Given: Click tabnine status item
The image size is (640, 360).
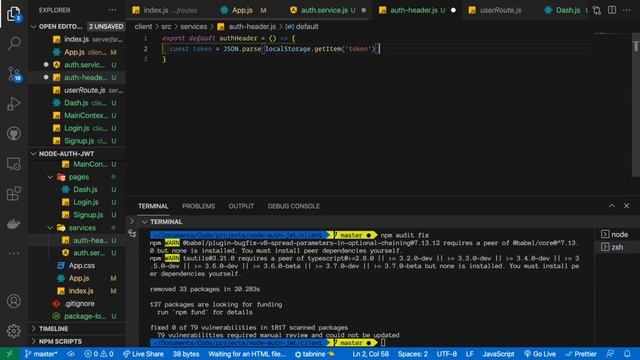Looking at the screenshot, I should tap(314, 354).
